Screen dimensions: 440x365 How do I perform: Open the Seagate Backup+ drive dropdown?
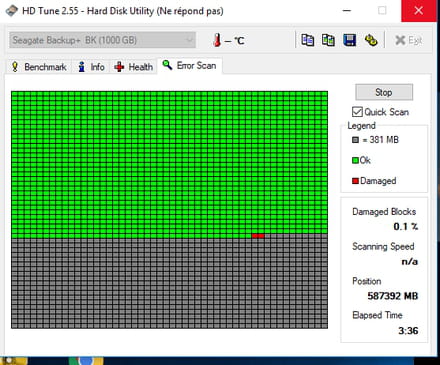pos(102,40)
